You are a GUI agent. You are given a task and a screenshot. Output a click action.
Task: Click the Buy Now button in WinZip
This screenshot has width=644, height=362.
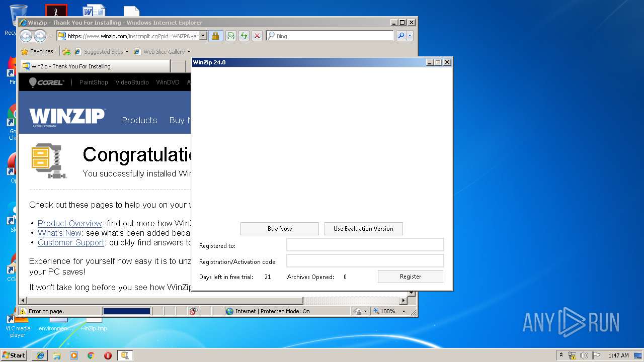click(x=279, y=229)
